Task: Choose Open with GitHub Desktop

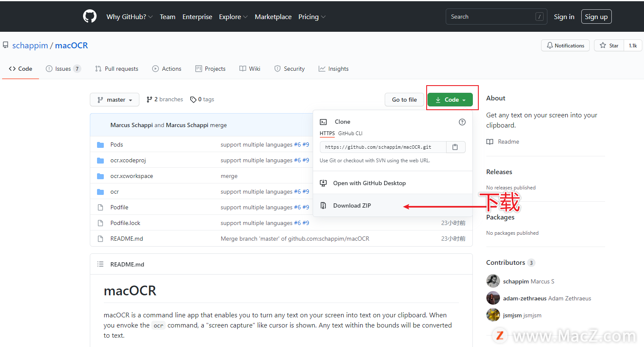Action: click(393, 183)
